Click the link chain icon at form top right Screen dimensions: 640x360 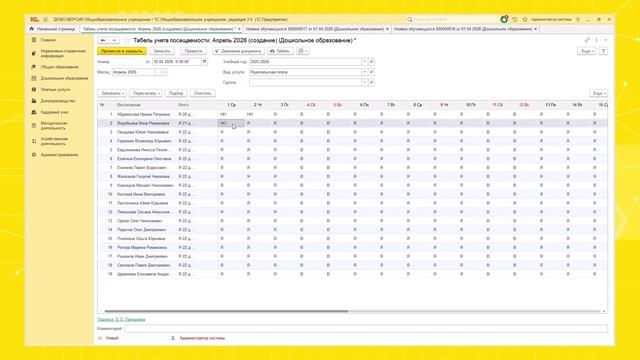pos(587,40)
